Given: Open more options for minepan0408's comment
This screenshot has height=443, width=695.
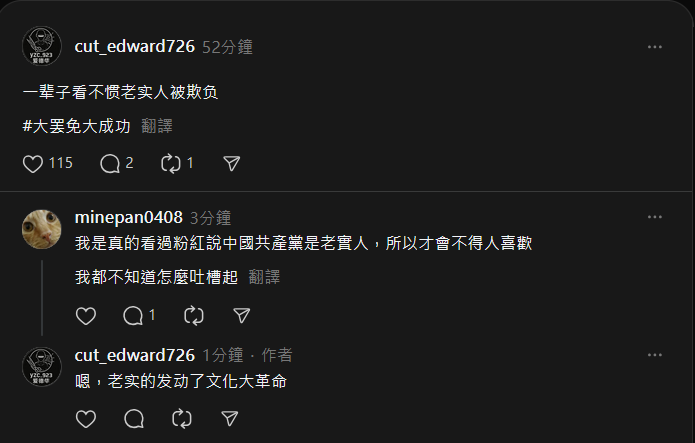Looking at the screenshot, I should point(655,217).
